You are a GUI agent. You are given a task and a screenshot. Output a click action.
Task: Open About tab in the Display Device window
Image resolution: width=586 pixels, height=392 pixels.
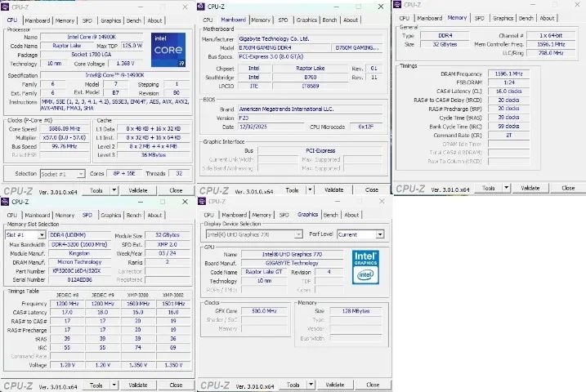[x=351, y=215]
